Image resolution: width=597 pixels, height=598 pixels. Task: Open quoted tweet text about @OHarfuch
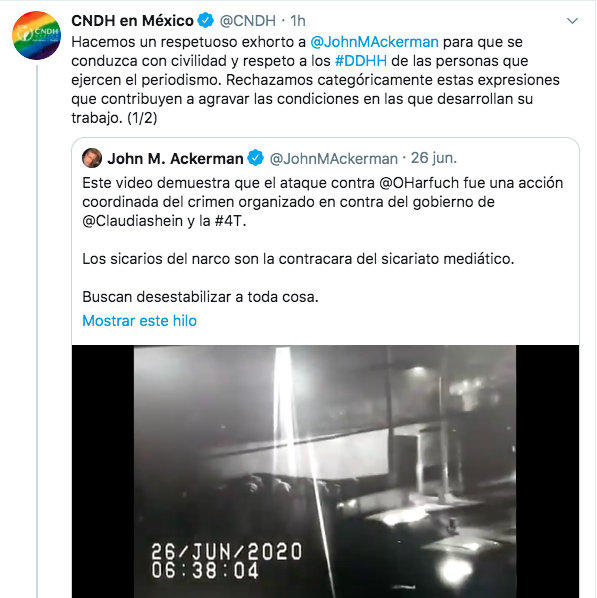323,202
